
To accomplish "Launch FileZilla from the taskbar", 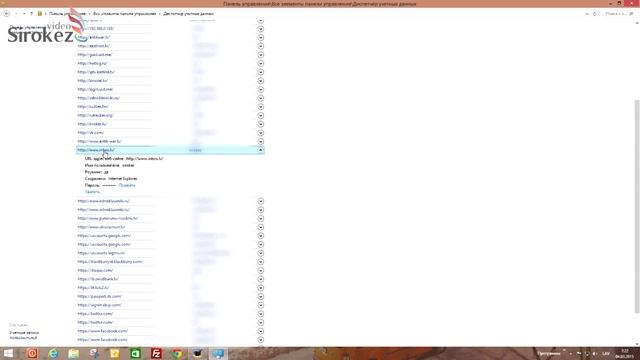I will point(156,353).
